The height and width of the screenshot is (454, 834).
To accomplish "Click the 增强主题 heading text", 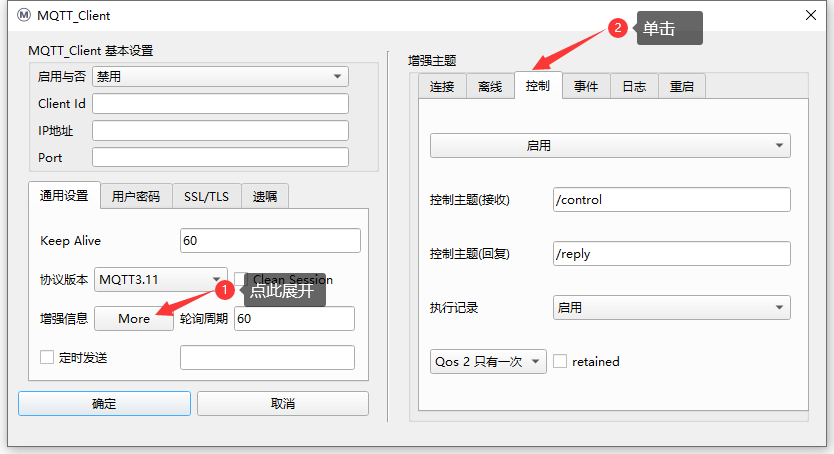I will (x=432, y=61).
